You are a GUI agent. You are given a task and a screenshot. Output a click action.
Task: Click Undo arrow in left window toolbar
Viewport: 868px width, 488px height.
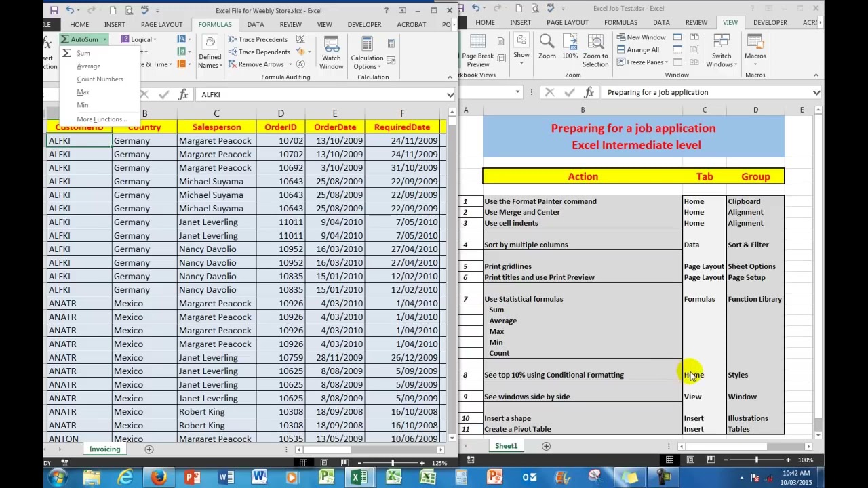click(x=70, y=10)
